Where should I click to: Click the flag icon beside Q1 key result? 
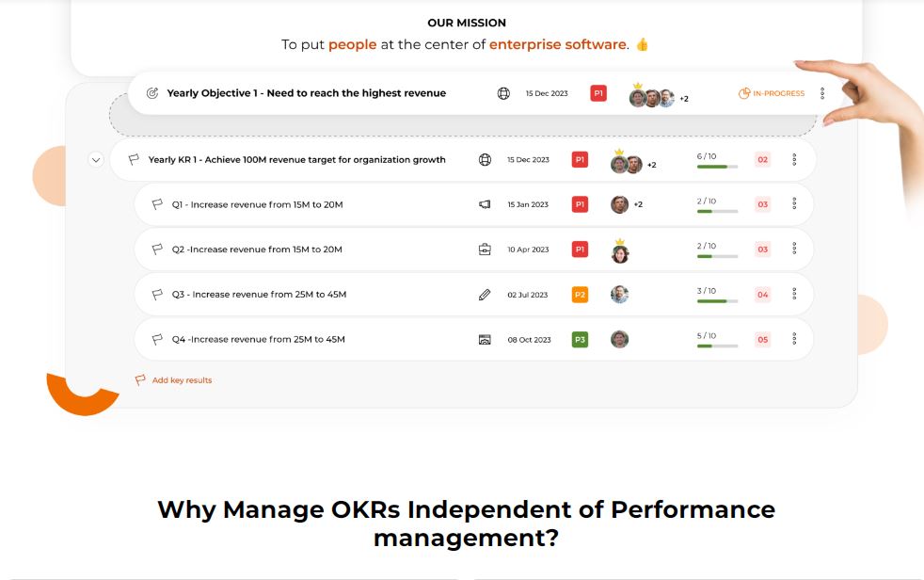point(158,204)
